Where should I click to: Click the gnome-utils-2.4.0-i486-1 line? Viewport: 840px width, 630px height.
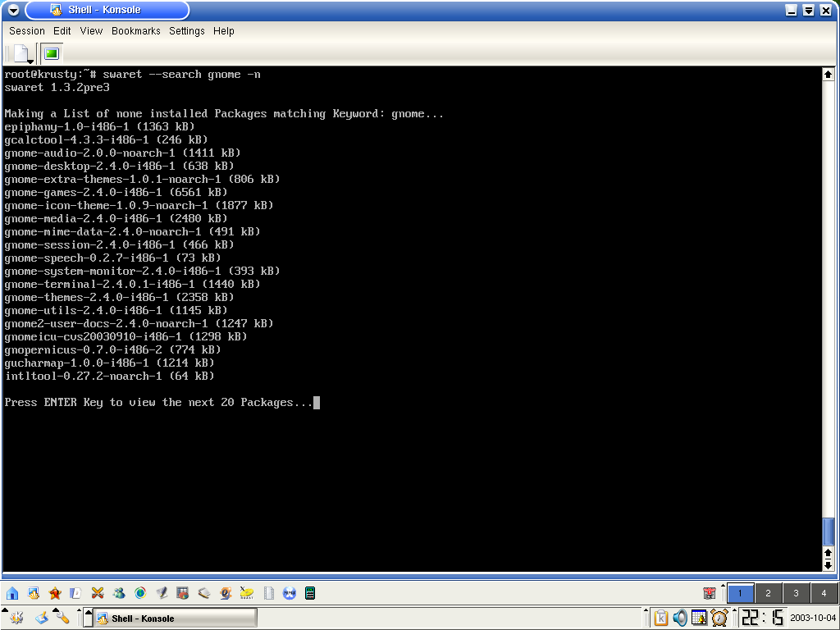116,310
